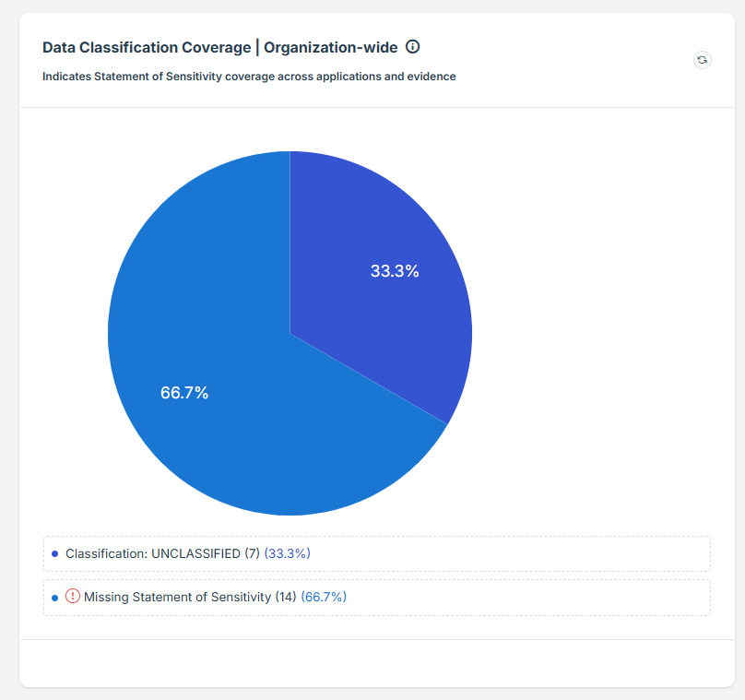
Task: Click the subtitle about Statement of Sensitivity coverage
Action: [247, 77]
